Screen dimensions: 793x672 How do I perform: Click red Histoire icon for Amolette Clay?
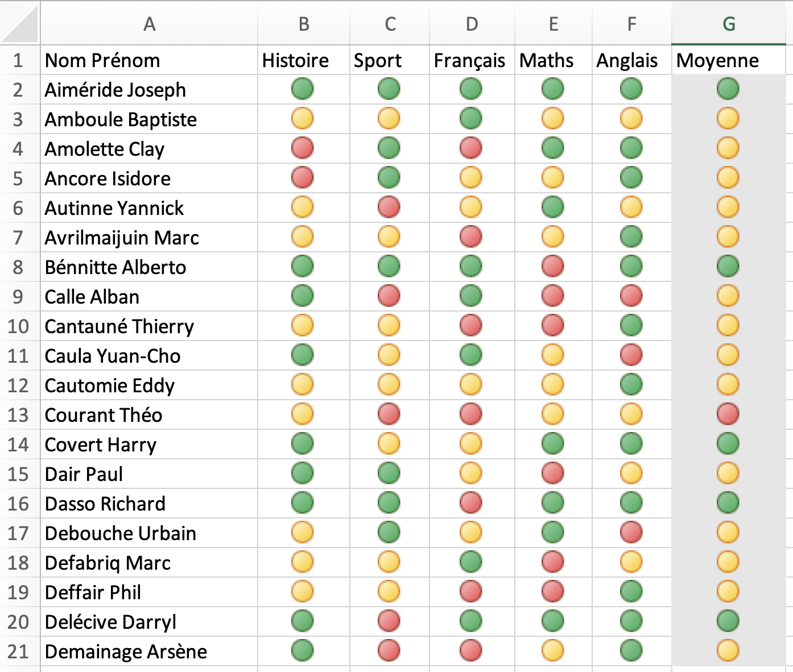click(302, 148)
